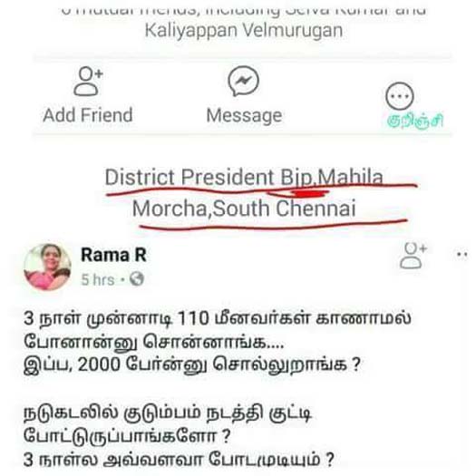This screenshot has width=476, height=476.
Task: Click the post line நடுகடலில் குடும்பம் நடத்தி
Action: [x=168, y=413]
